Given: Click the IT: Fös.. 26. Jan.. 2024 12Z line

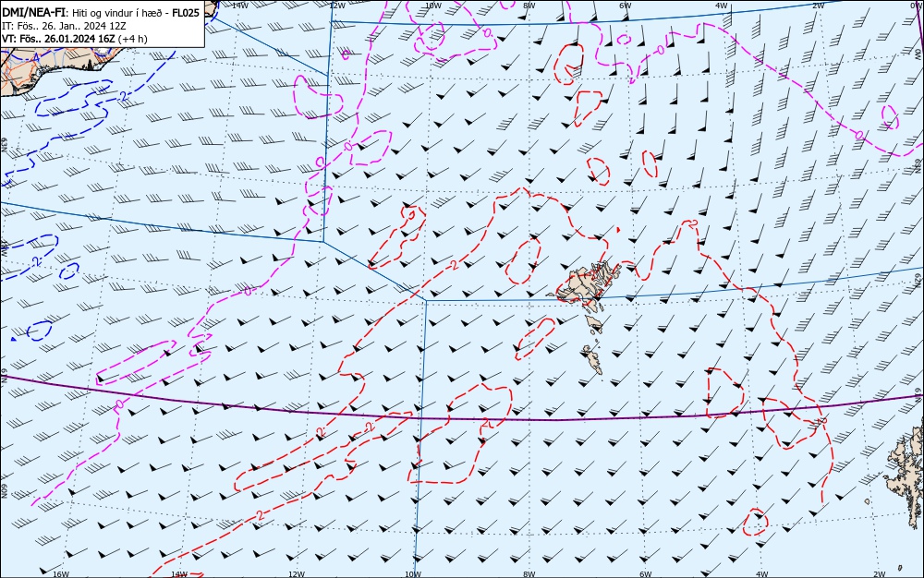Looking at the screenshot, I should pyautogui.click(x=64, y=26).
